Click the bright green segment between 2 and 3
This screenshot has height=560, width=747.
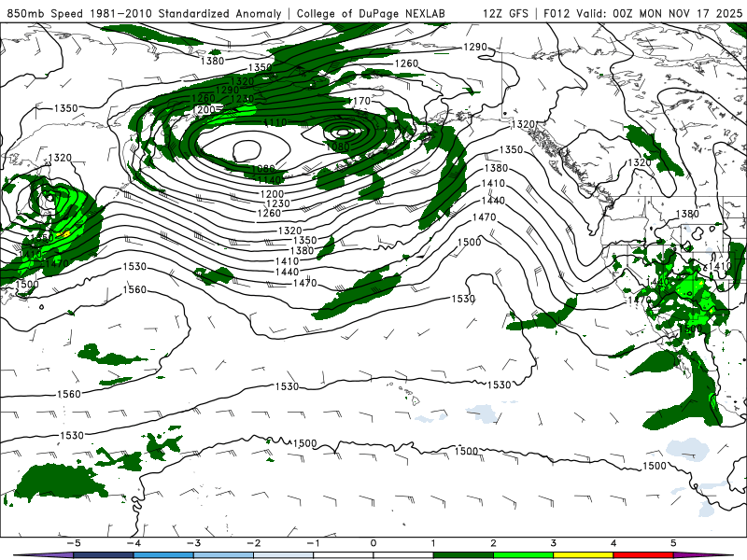[524, 555]
